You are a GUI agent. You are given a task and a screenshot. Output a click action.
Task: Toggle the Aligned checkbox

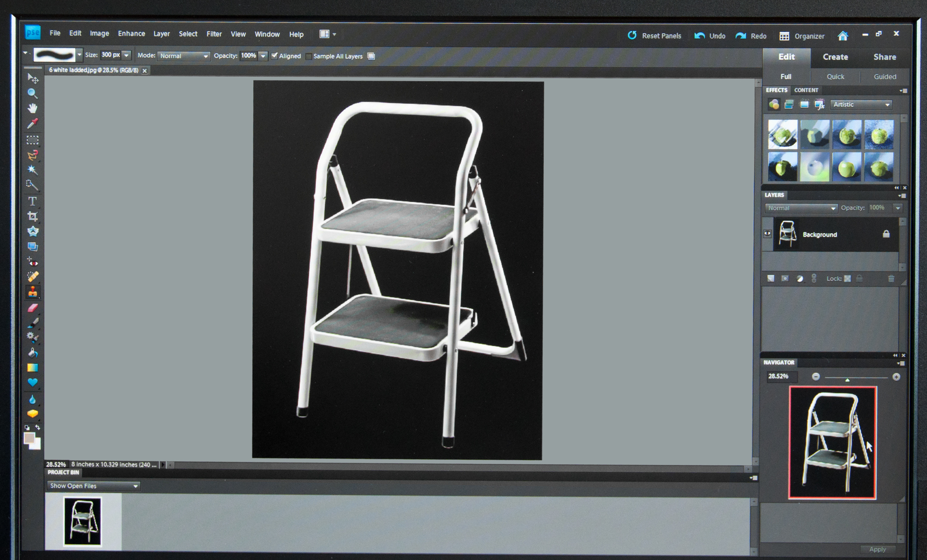point(274,56)
